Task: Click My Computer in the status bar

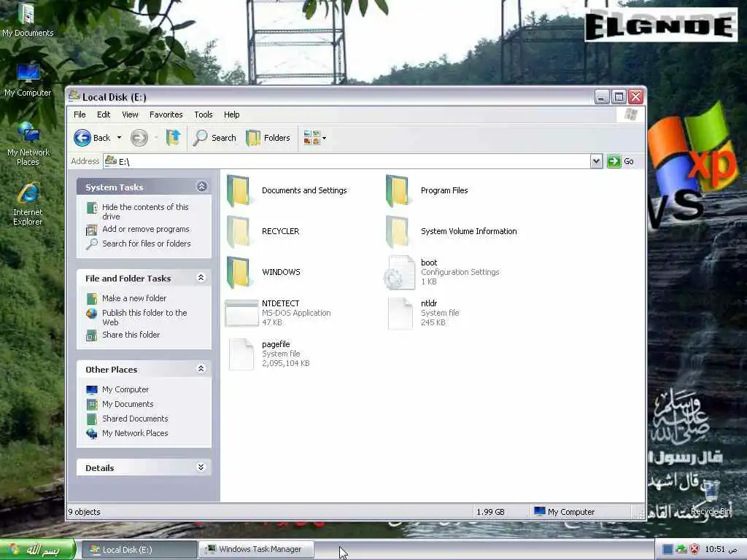Action: tap(565, 512)
